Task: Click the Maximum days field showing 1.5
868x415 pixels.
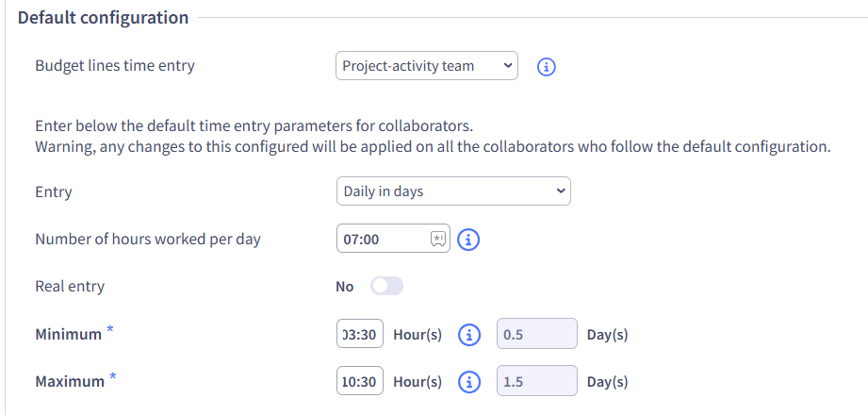Action: click(x=536, y=382)
